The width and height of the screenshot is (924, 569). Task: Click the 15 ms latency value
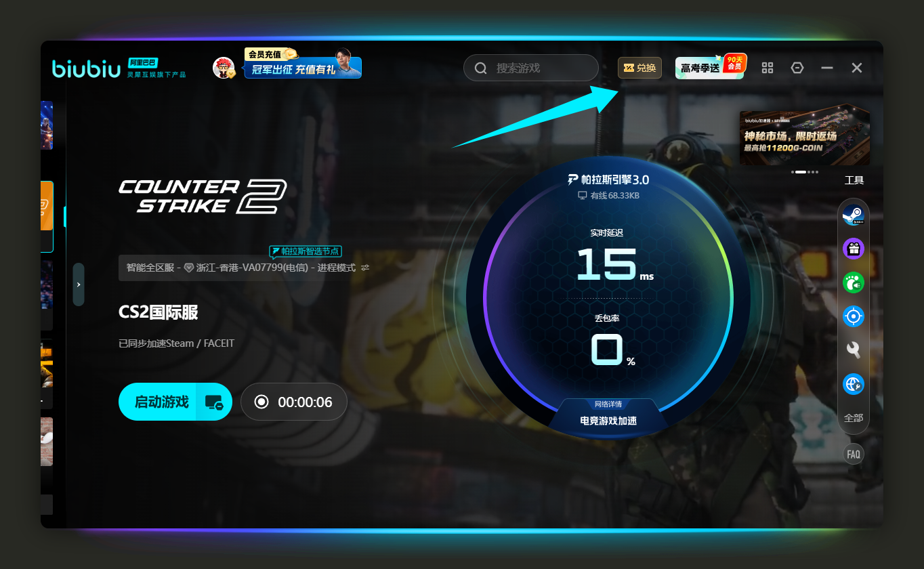(614, 264)
